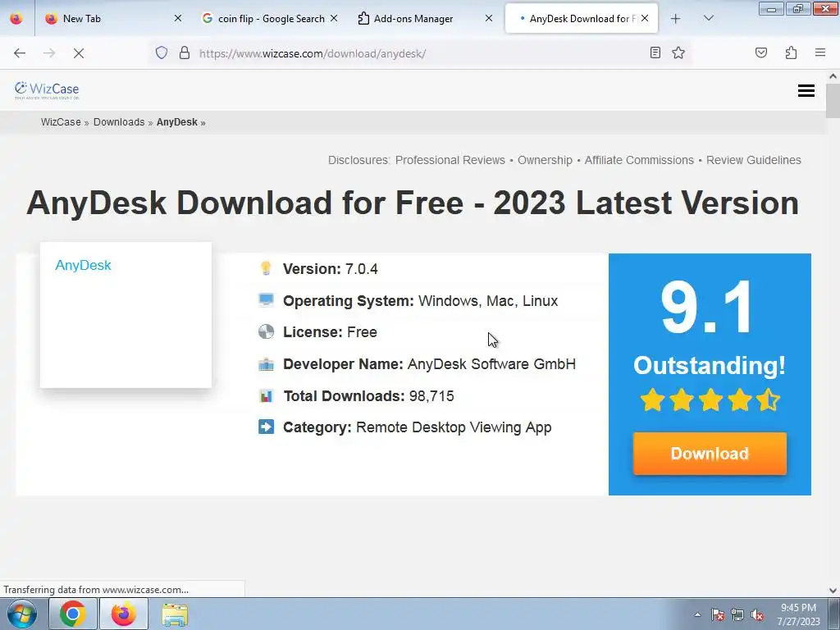Switch to coin flip Google Search tab
This screenshot has height=630, width=840.
click(x=271, y=19)
